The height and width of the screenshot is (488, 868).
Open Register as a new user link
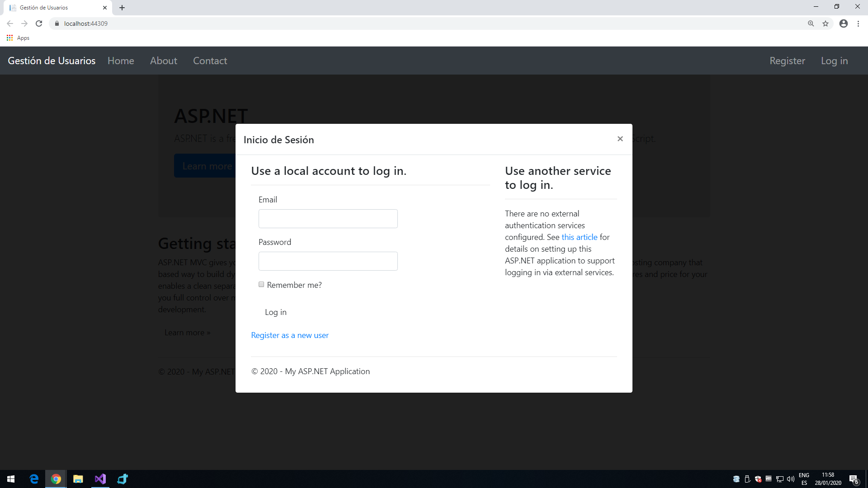click(x=290, y=334)
